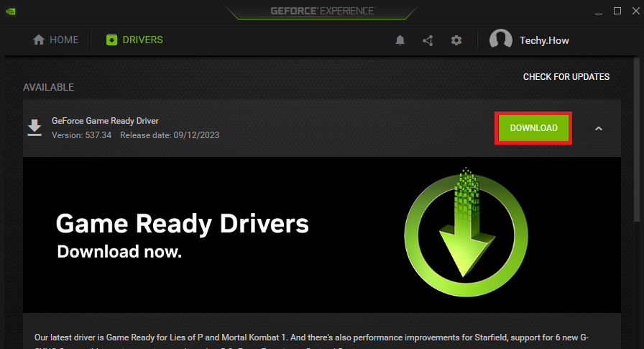This screenshot has width=644, height=349.
Task: Click the Release date: 09/12/2023 text
Action: (x=170, y=135)
